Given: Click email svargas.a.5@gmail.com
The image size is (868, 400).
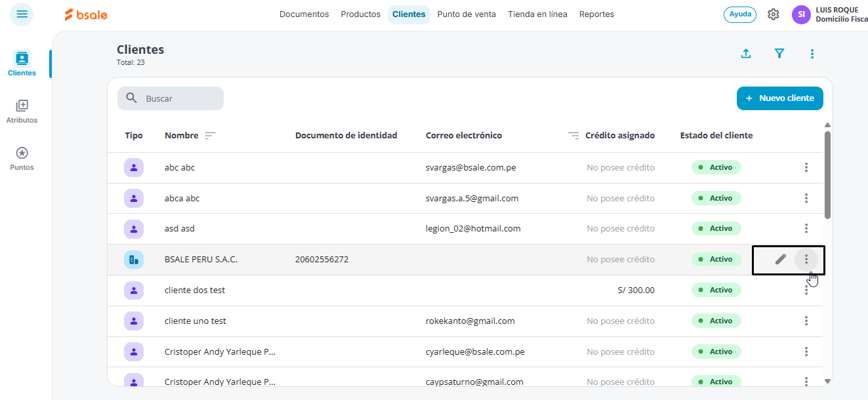Looking at the screenshot, I should tap(472, 198).
